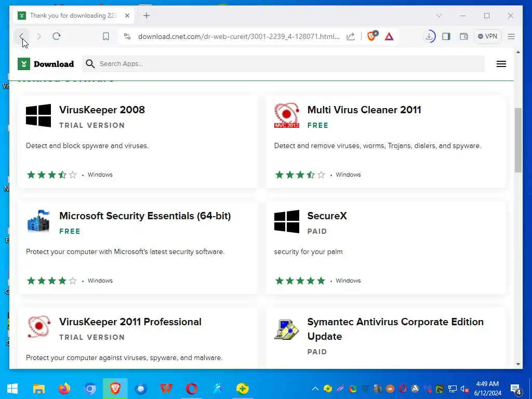Open the tab search chevron in title bar
Image resolution: width=532 pixels, height=399 pixels.
(439, 16)
